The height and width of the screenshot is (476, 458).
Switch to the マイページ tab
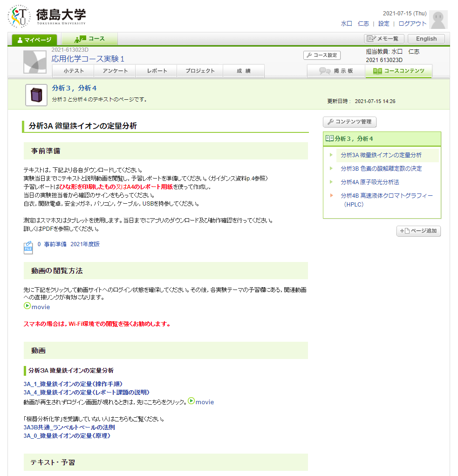[x=34, y=40]
